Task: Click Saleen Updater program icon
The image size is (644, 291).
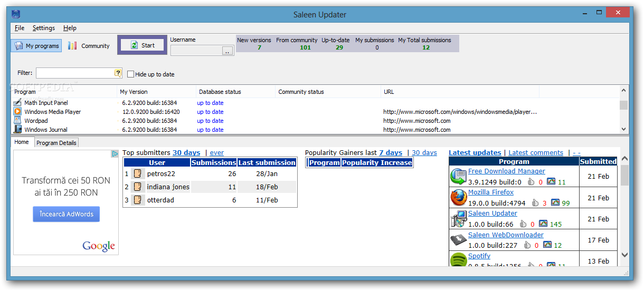Action: (x=458, y=219)
